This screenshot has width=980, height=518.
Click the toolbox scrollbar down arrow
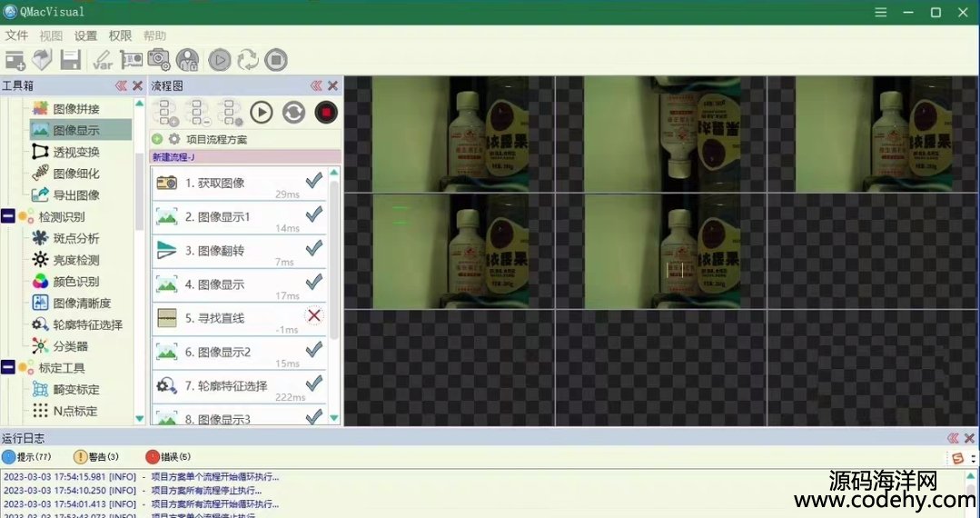pyautogui.click(x=139, y=418)
